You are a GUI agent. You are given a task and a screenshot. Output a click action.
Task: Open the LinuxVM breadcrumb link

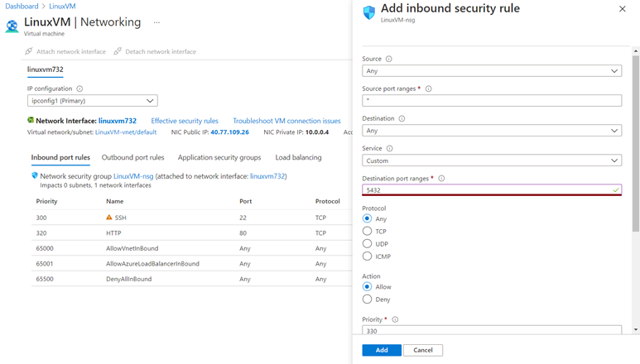(x=62, y=6)
